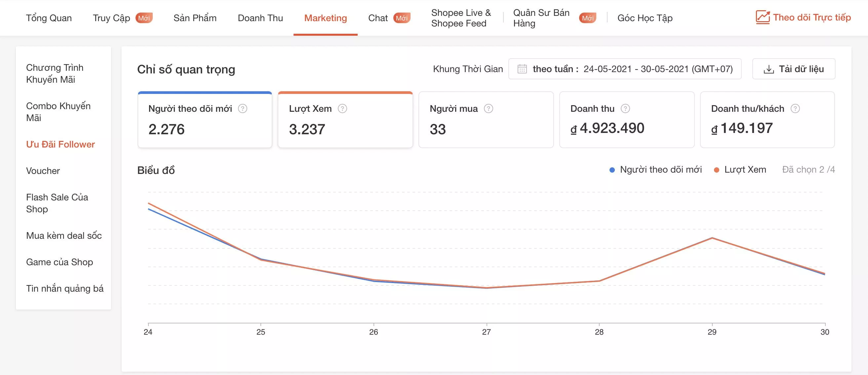Open help tooltip for Doanh thu

(x=626, y=108)
